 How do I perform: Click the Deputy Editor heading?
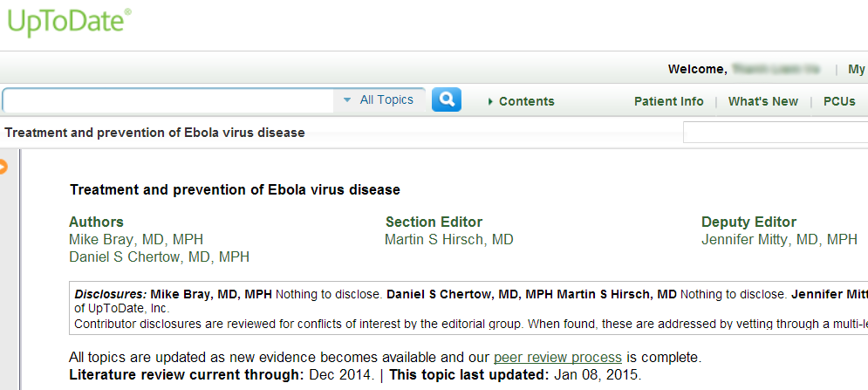coord(749,222)
